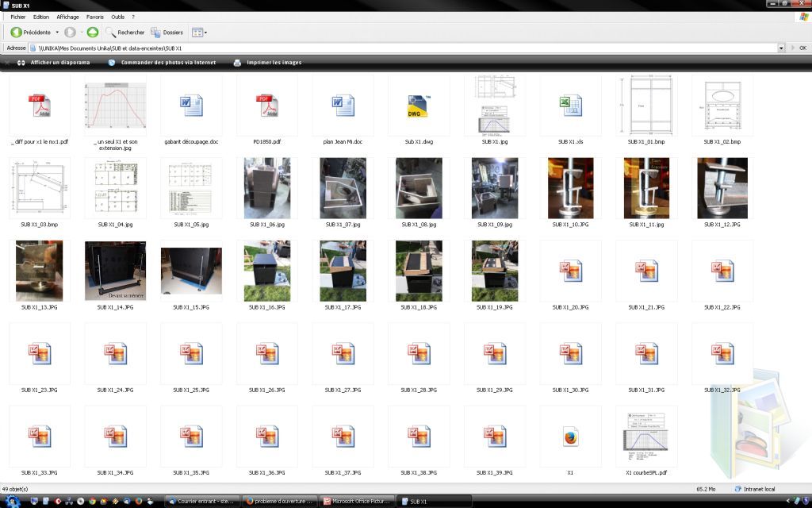Screen dimensions: 812x508
Task: Select the SUB X1_04.jpg thumbnail
Action: pyautogui.click(x=116, y=188)
